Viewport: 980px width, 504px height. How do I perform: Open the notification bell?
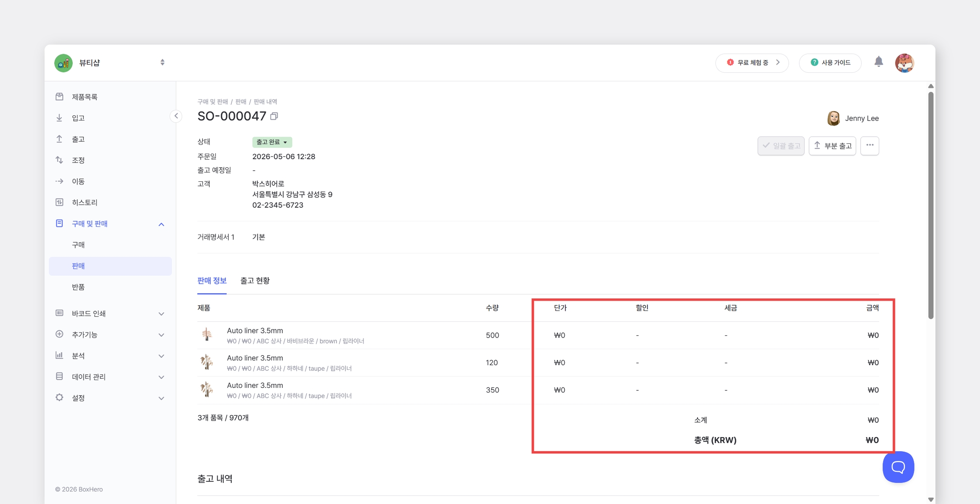[x=879, y=62]
